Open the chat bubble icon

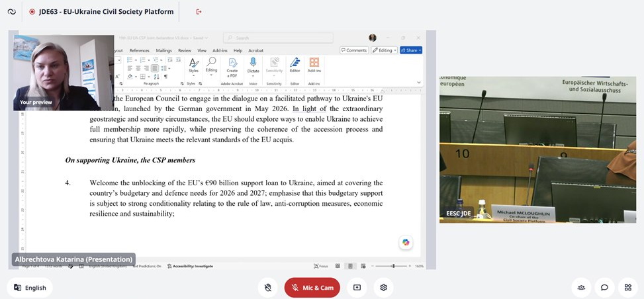tap(604, 288)
